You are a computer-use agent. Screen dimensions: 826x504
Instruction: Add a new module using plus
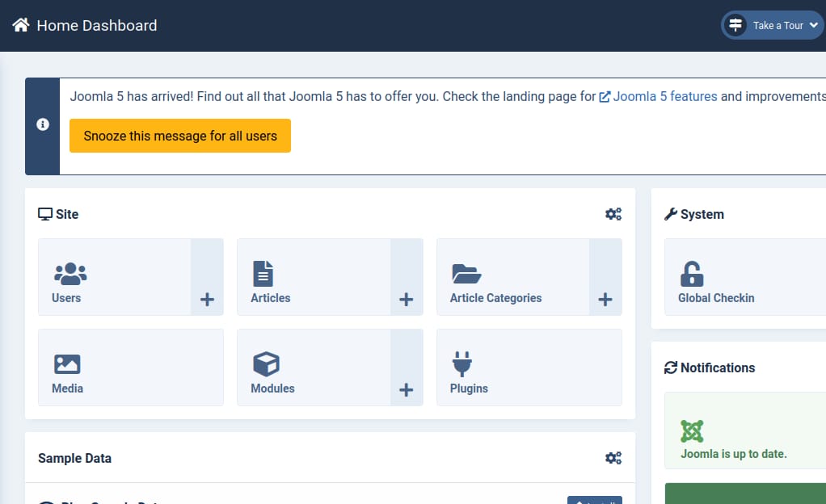coord(407,389)
